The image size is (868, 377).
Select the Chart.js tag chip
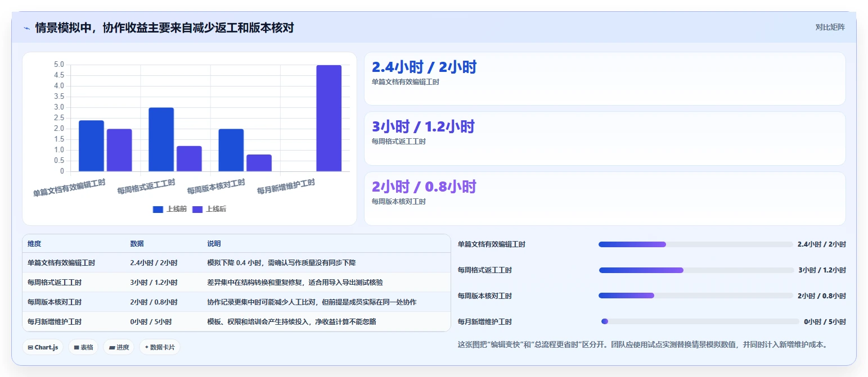pyautogui.click(x=43, y=347)
